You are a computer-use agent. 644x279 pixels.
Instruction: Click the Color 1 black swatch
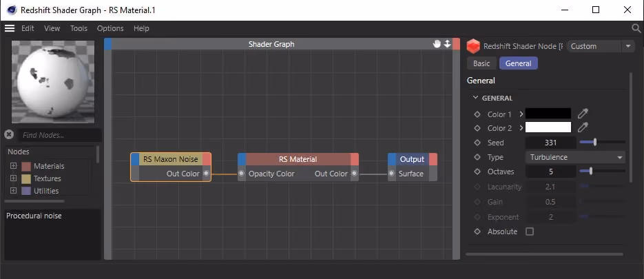pyautogui.click(x=548, y=114)
